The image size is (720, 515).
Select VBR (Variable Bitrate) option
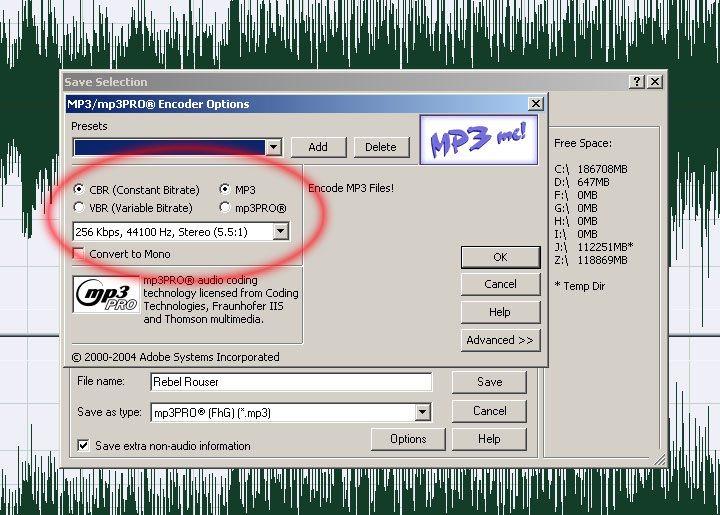pos(80,208)
